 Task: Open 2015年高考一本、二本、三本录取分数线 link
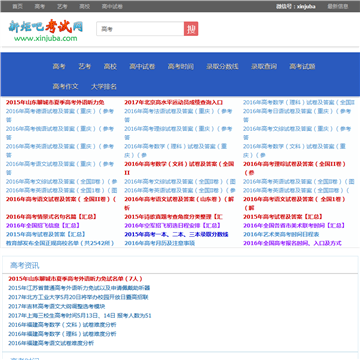point(176,234)
